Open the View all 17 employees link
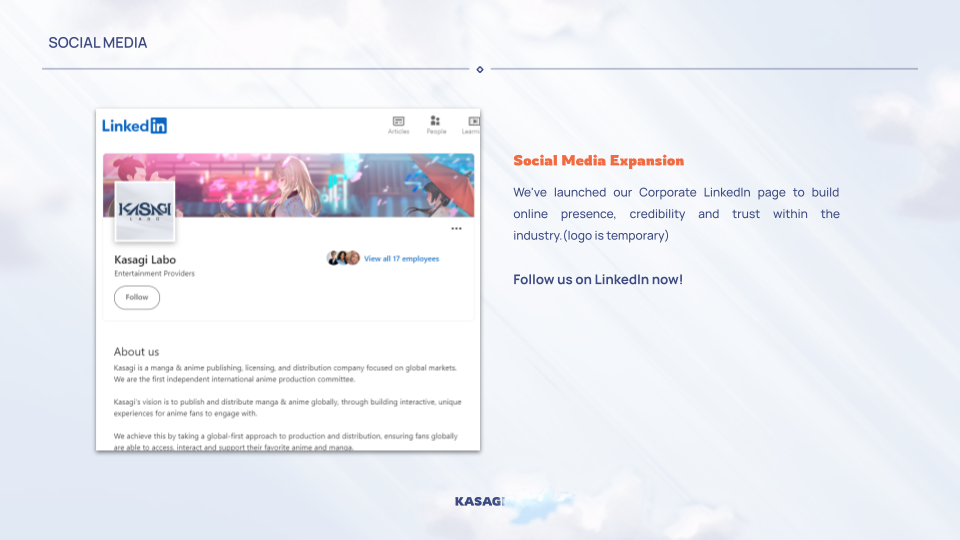Viewport: 960px width, 540px height. (x=401, y=259)
